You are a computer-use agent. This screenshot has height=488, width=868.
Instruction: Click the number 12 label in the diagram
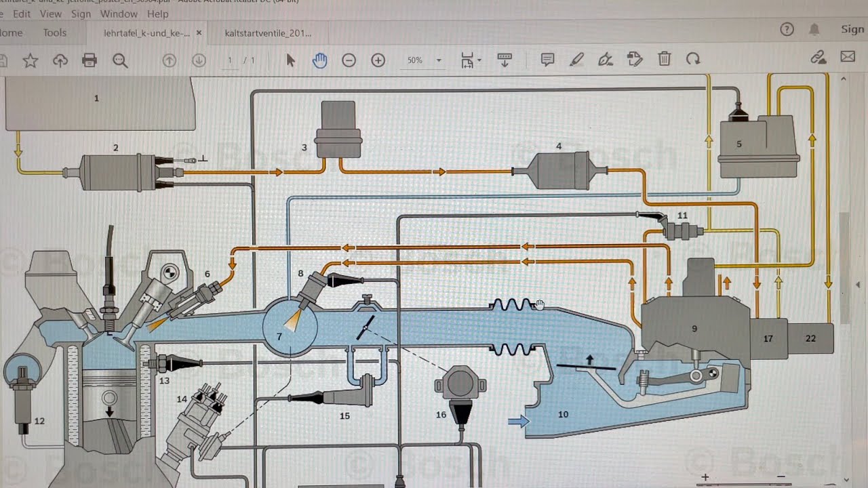[x=39, y=421]
